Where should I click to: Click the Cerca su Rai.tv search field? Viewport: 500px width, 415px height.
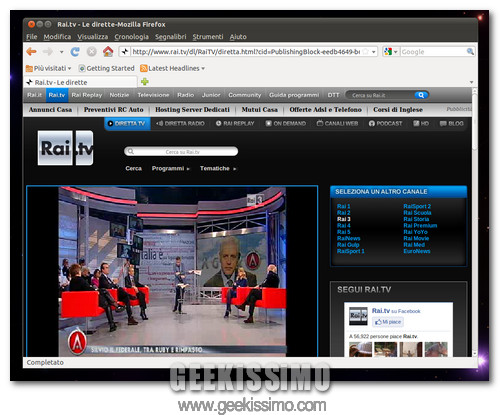[x=181, y=152]
